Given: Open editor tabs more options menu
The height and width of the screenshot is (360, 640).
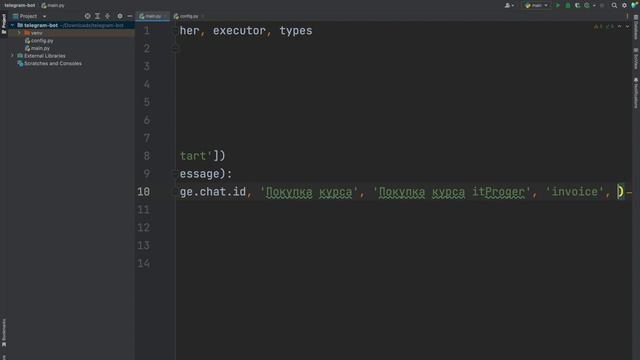Looking at the screenshot, I should tap(627, 16).
